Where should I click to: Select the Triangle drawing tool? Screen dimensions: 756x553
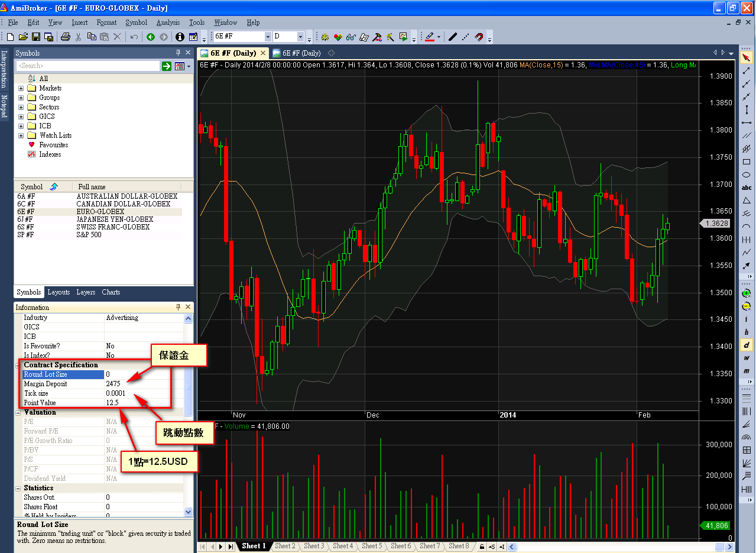[747, 200]
